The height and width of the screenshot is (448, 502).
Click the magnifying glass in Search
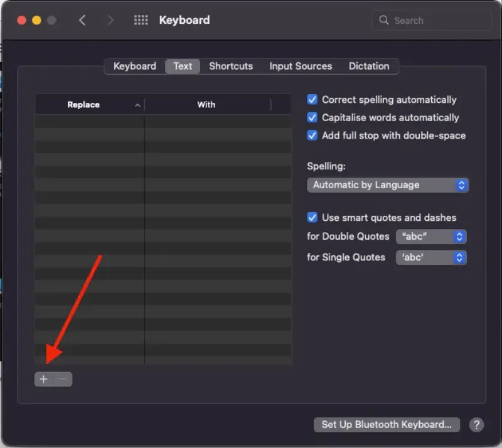point(383,20)
